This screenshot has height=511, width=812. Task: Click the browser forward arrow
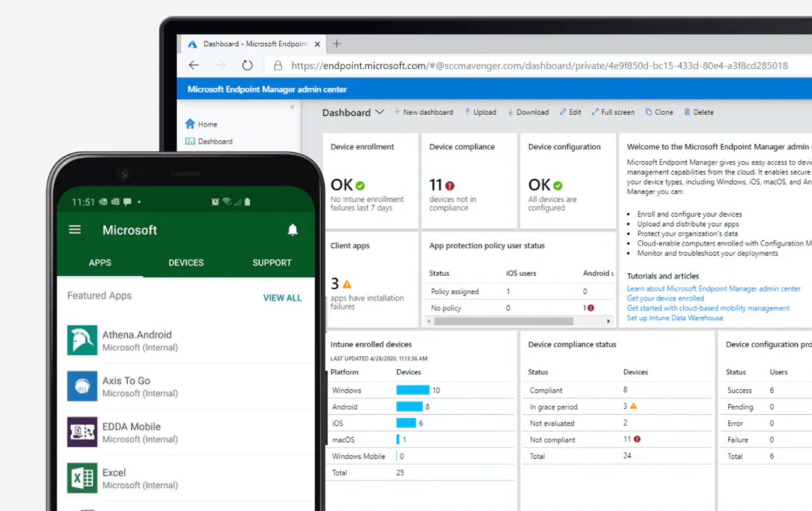click(221, 65)
